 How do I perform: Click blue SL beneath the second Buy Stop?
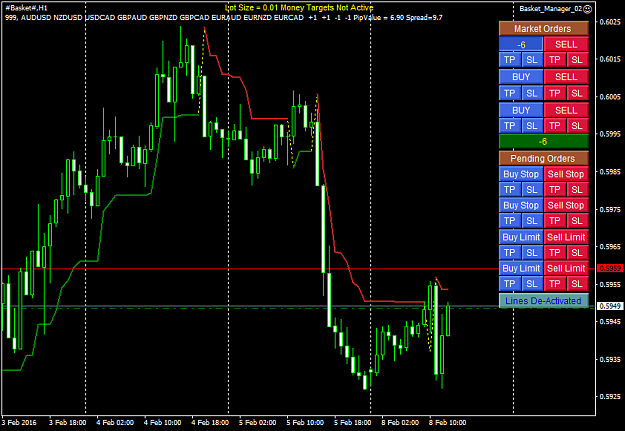pos(532,221)
